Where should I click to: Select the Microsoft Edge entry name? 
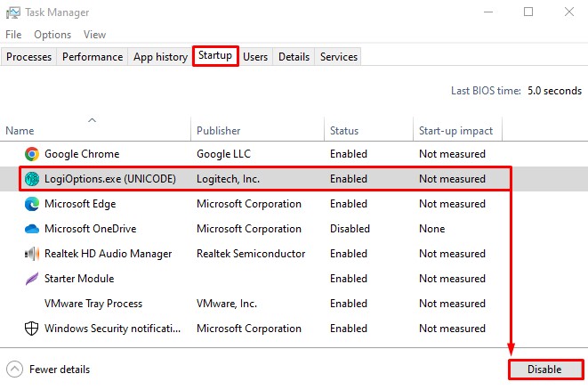coord(80,204)
